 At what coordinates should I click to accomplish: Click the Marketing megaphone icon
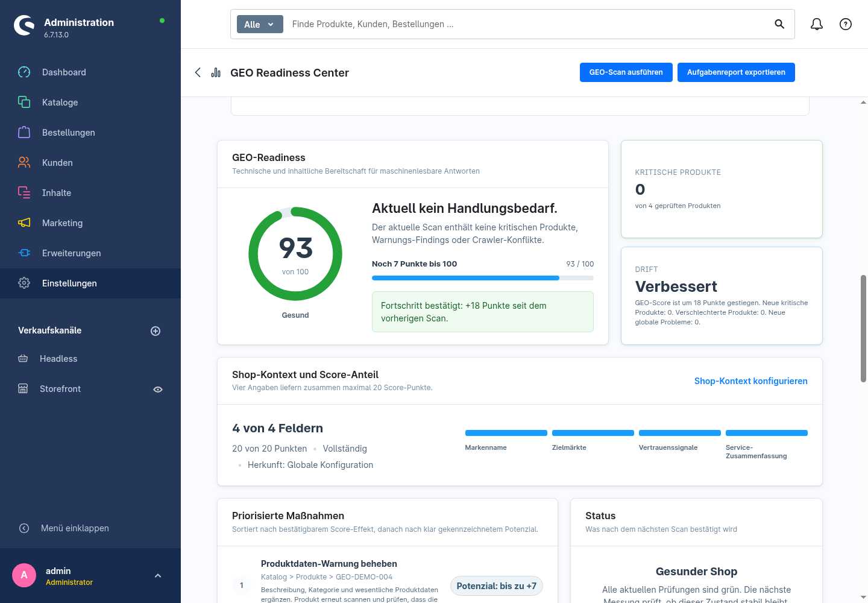coord(24,223)
